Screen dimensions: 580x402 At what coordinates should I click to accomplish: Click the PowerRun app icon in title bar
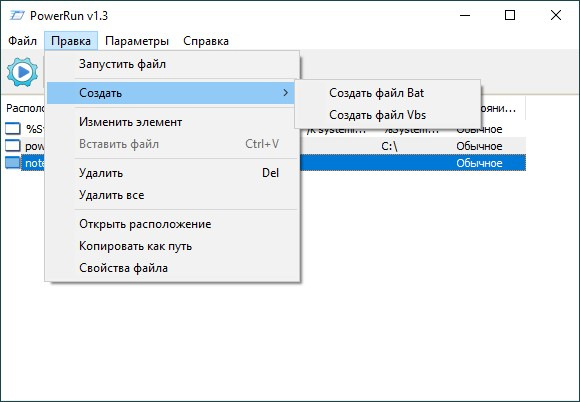click(17, 16)
